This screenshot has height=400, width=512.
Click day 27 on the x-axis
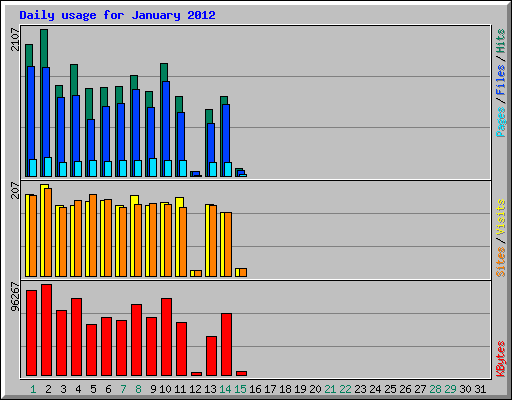click(420, 389)
